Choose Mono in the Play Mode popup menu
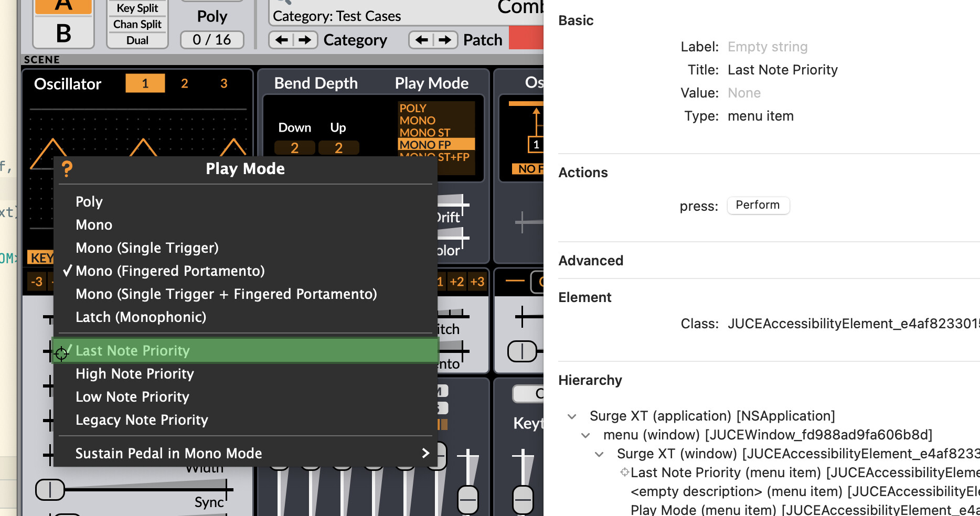Viewport: 980px width, 516px height. coord(246,225)
